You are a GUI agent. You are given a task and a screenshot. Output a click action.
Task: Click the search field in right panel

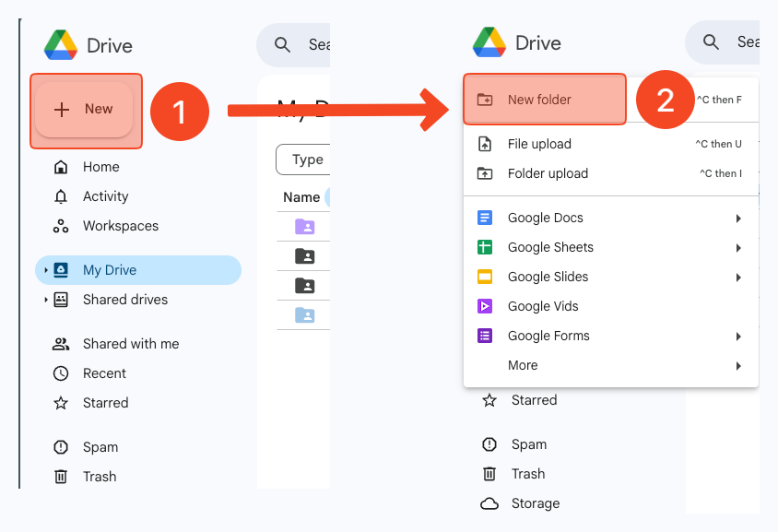pyautogui.click(x=722, y=41)
